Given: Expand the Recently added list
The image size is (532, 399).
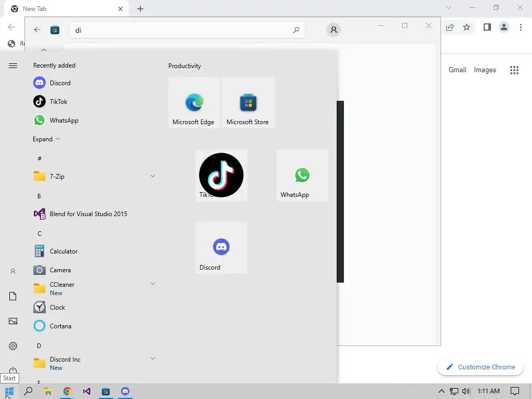Looking at the screenshot, I should [x=46, y=139].
